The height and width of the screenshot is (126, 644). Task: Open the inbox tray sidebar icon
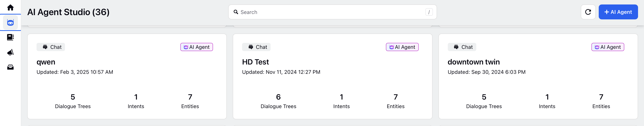pos(10,67)
